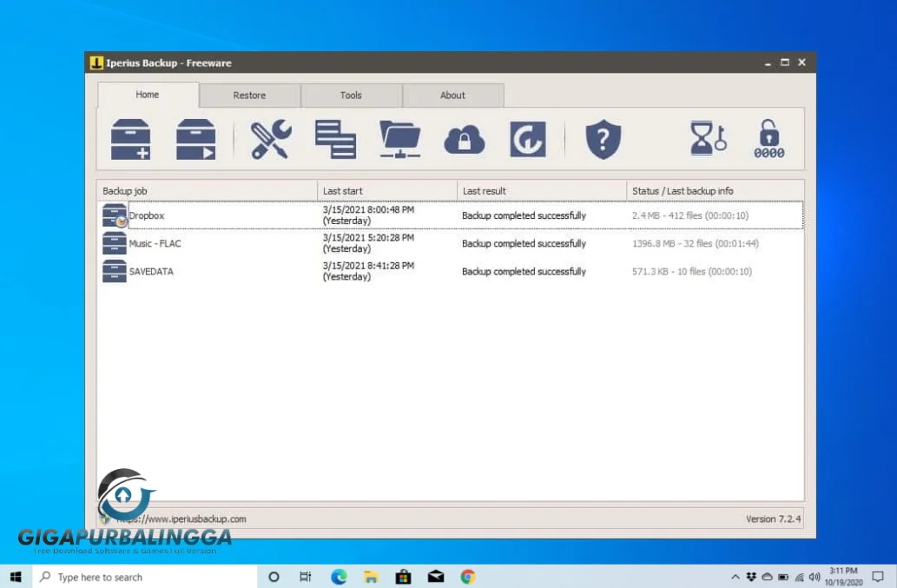Click the Dropbox backup job icon
This screenshot has width=897, height=588.
point(115,215)
